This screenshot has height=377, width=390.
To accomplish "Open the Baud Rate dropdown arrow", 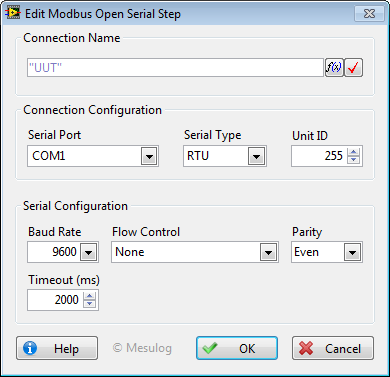I will coord(89,252).
